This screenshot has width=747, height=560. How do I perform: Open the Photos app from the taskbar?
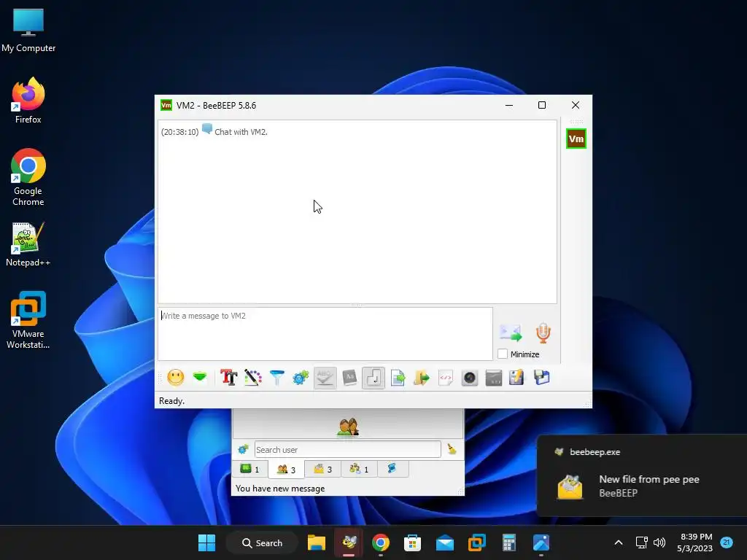(x=541, y=542)
